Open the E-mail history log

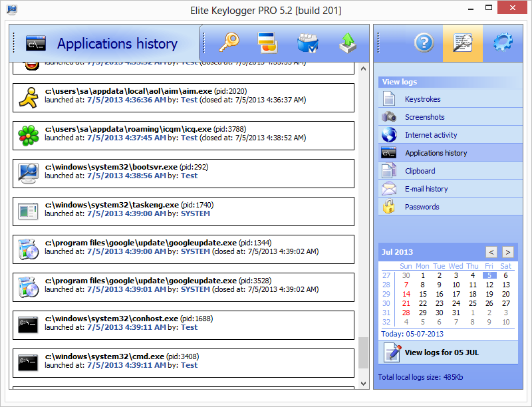(x=426, y=189)
